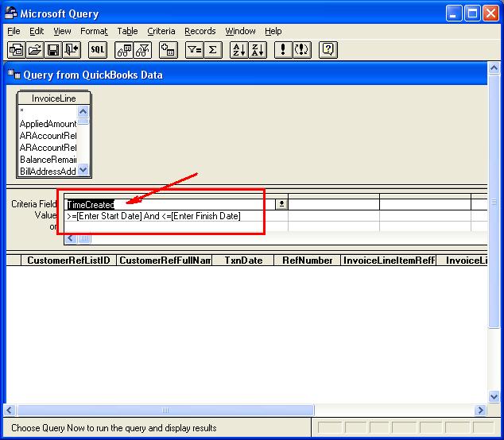This screenshot has height=440, width=504.
Task: Open the Edit menu
Action: [37, 31]
